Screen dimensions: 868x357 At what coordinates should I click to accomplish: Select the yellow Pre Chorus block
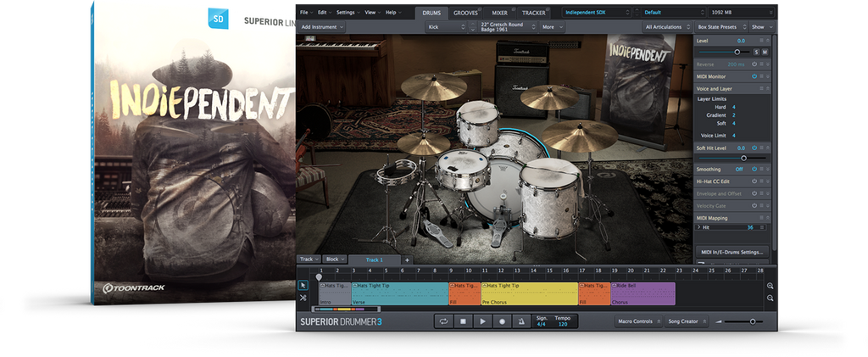point(529,294)
